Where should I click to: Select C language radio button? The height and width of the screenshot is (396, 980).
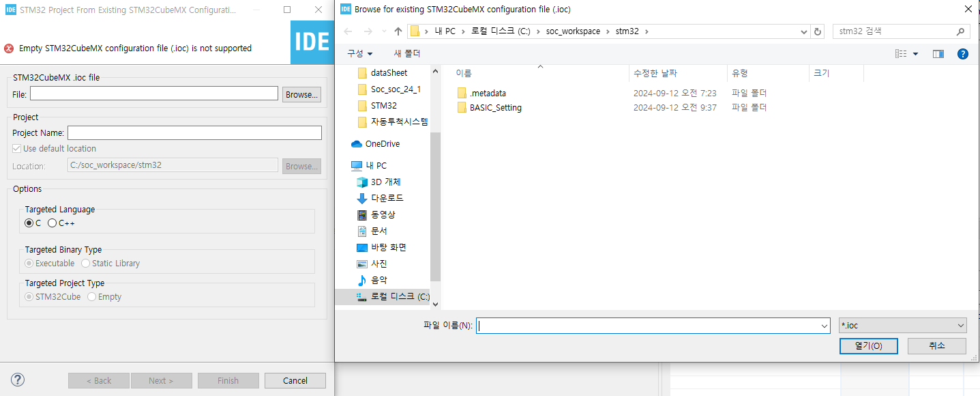coord(29,223)
